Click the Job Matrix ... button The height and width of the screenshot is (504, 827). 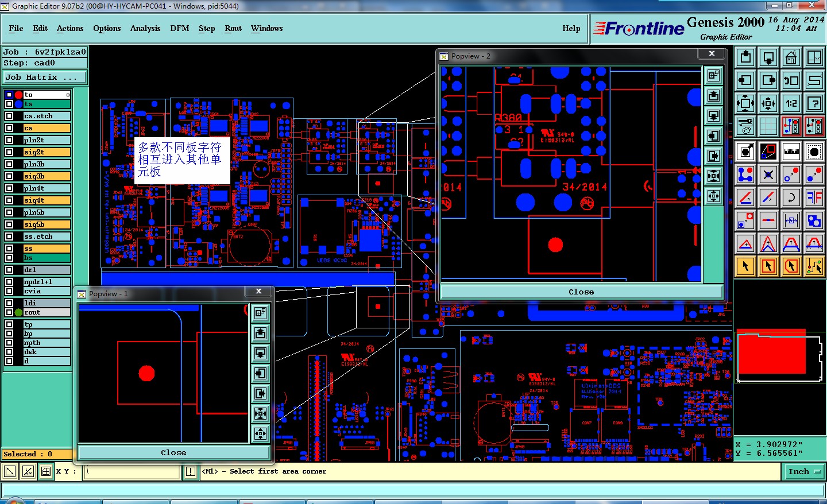tap(45, 77)
